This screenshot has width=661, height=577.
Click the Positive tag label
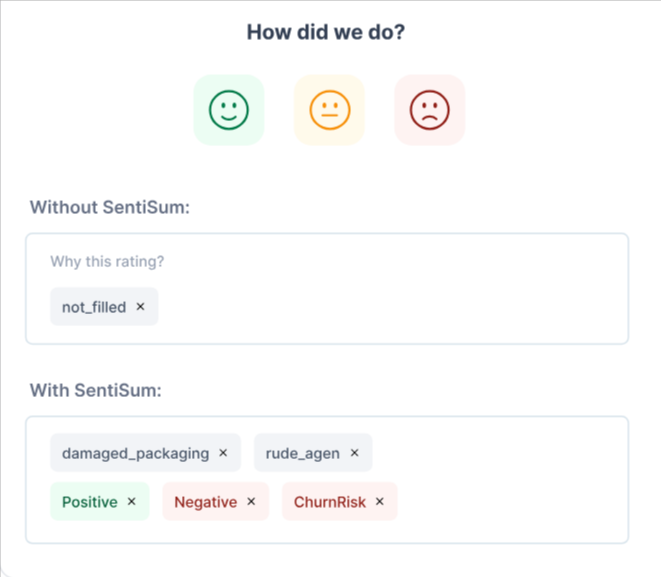90,502
